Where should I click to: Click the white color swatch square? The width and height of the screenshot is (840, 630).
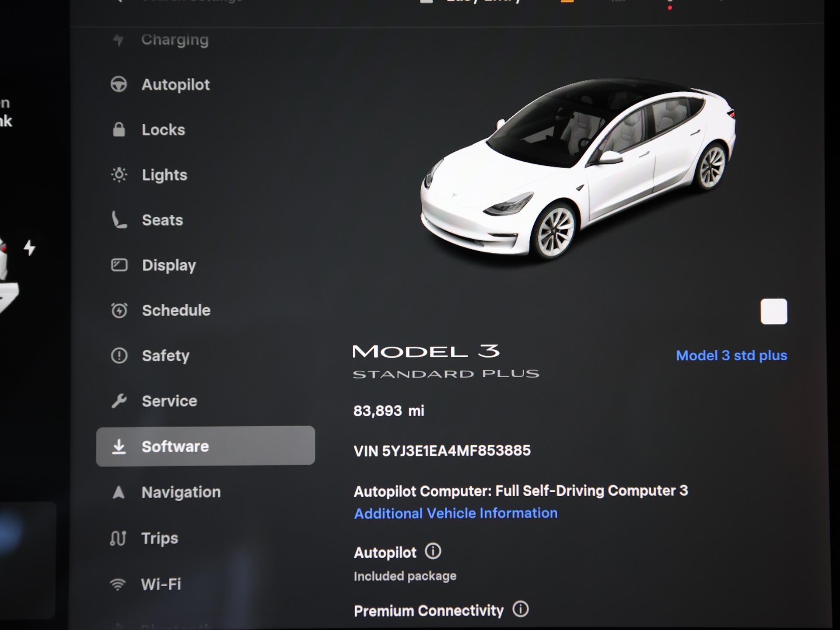[x=773, y=312]
